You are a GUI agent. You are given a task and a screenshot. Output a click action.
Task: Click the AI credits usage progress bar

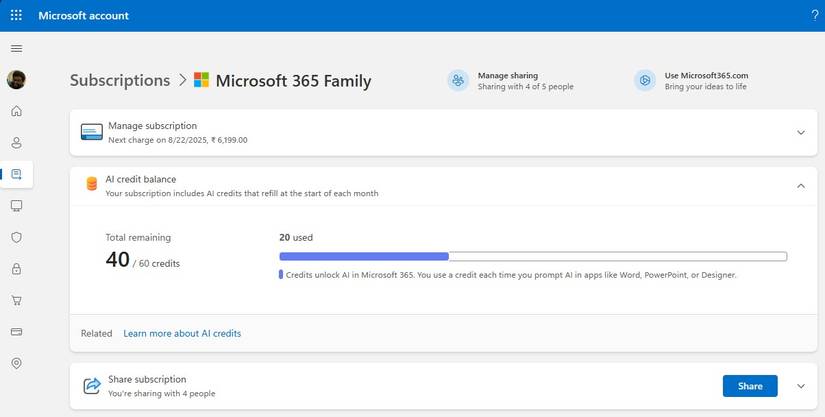click(532, 256)
